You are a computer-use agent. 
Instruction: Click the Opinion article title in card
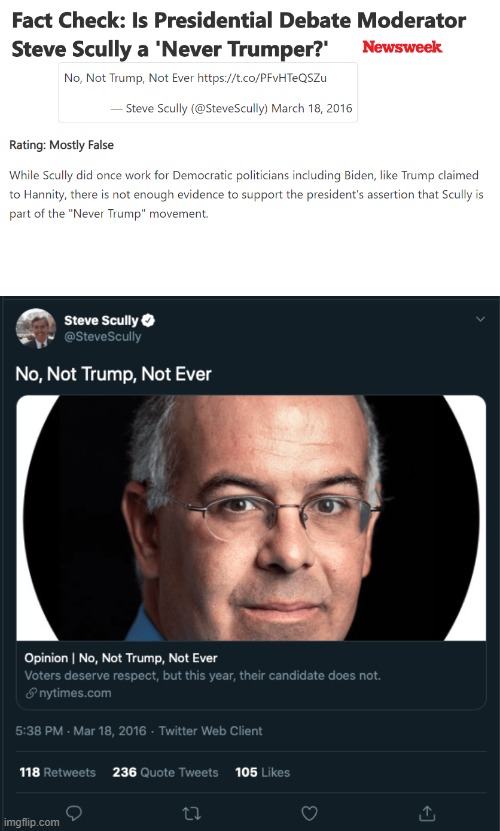[121, 658]
